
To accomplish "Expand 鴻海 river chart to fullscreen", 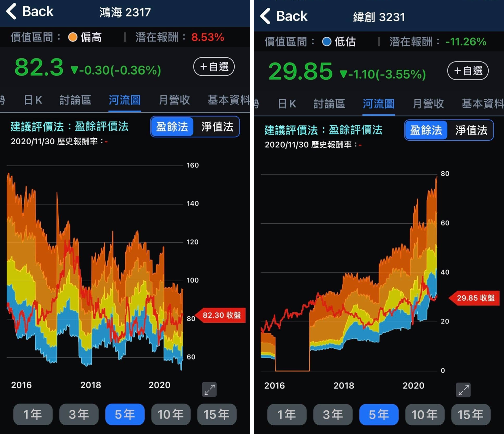I will click(x=209, y=390).
